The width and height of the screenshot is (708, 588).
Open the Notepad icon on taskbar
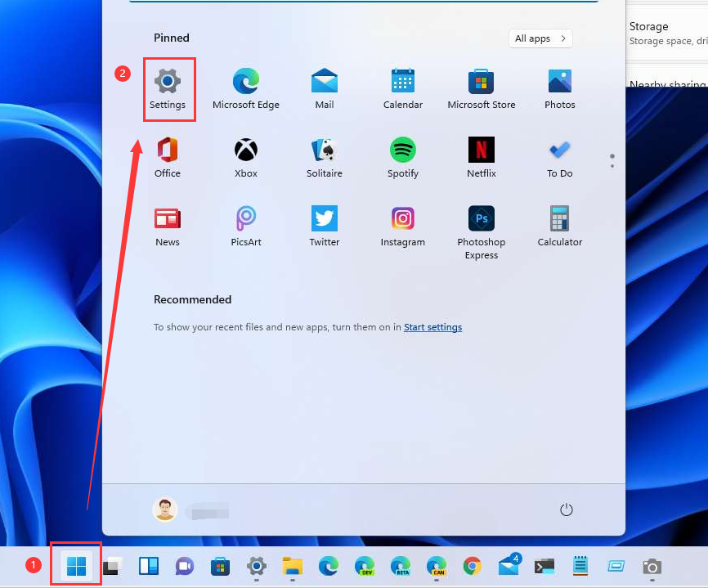(580, 565)
